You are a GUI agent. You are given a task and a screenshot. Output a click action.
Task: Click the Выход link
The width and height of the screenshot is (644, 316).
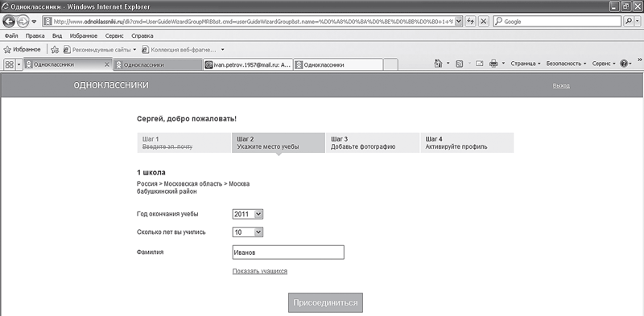[561, 86]
